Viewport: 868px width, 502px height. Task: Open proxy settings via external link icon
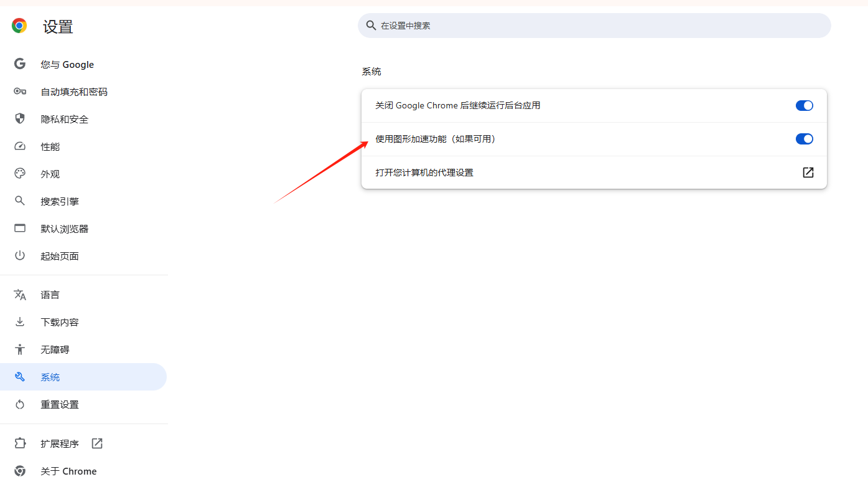coord(808,173)
